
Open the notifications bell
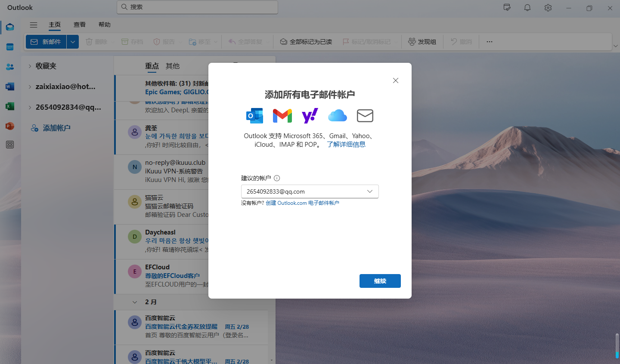pos(527,8)
